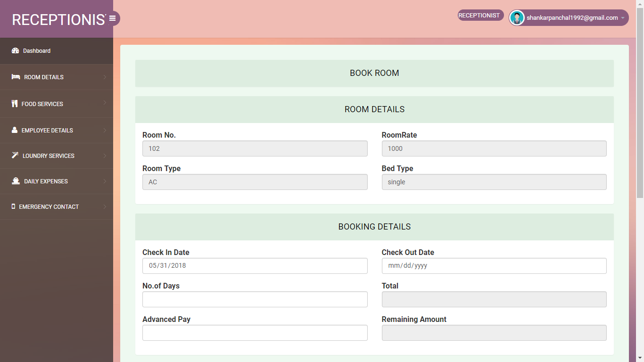Open the user account dropdown arrow

coord(623,18)
